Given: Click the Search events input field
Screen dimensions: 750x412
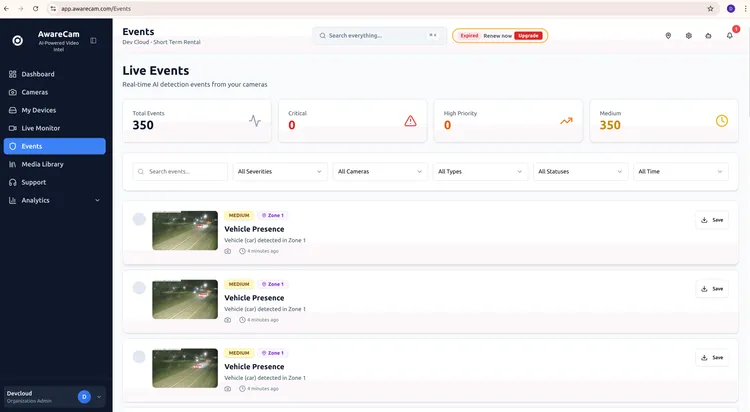Looking at the screenshot, I should tap(180, 171).
